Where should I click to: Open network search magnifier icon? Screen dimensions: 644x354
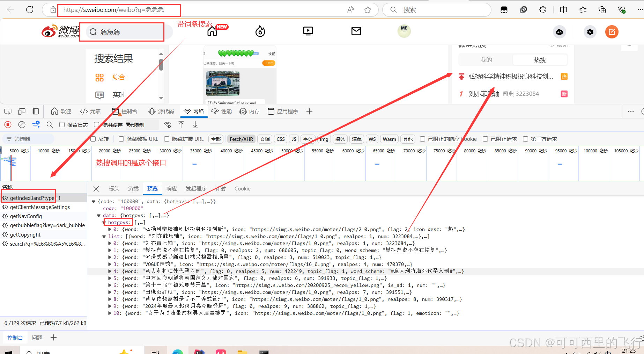(x=50, y=125)
